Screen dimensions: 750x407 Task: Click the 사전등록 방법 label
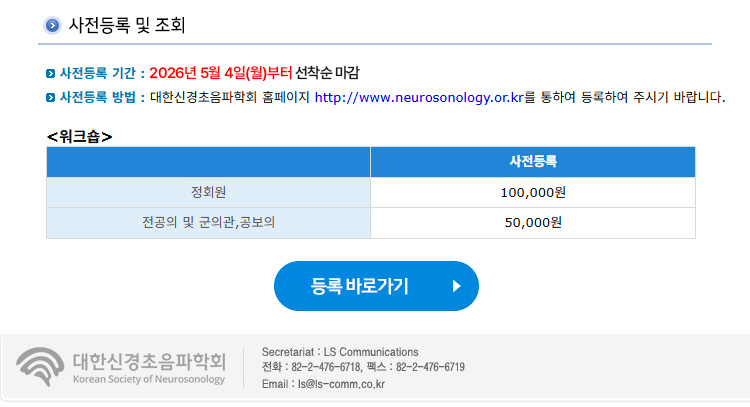(x=99, y=98)
